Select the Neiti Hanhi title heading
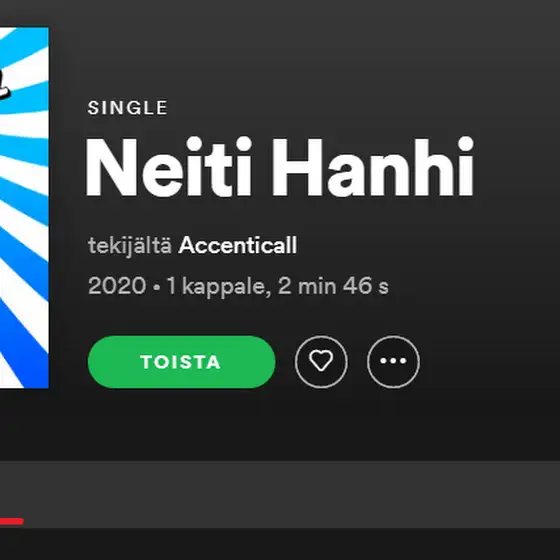 [x=280, y=167]
